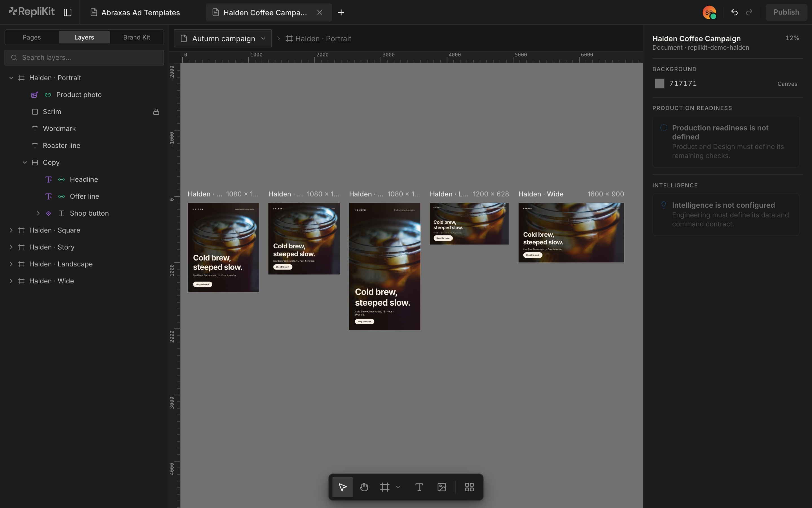The image size is (812, 508).
Task: Expand the Halden · Landscape frame
Action: click(11, 264)
